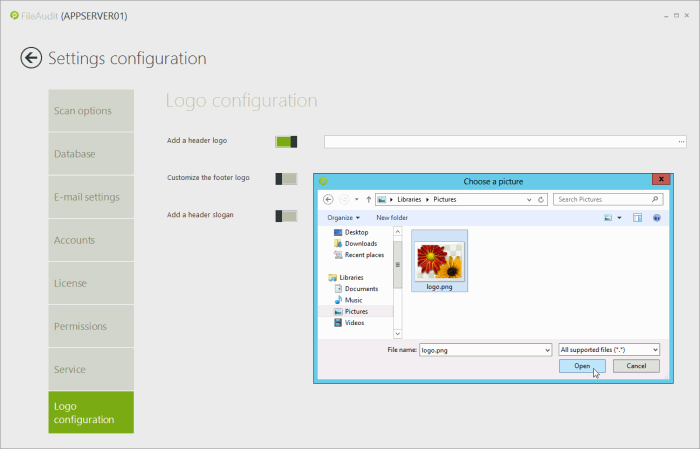Click the change view icon
The width and height of the screenshot is (700, 449).
[607, 217]
